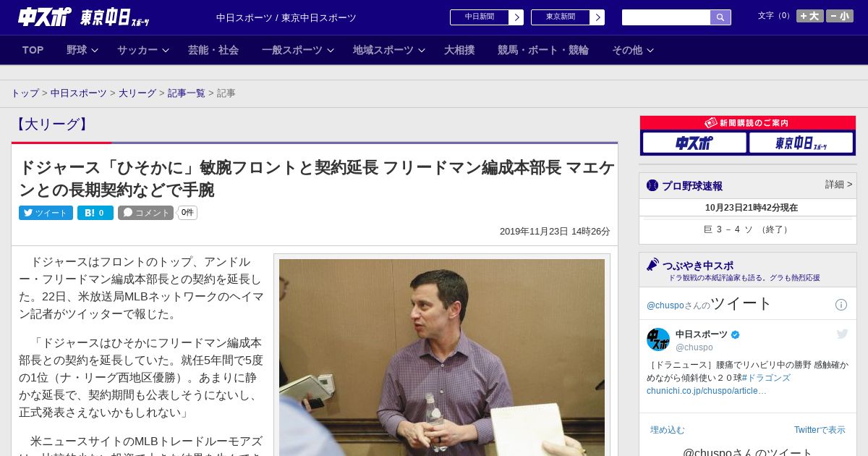Viewport: 868px width, 456px height.
Task: Click the article headline about ドジャース
Action: coord(316,179)
